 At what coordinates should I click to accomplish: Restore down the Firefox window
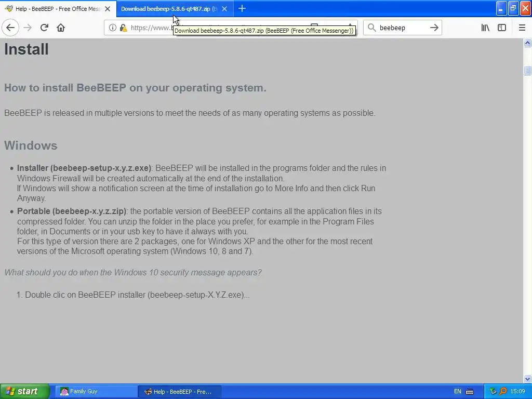tap(513, 8)
